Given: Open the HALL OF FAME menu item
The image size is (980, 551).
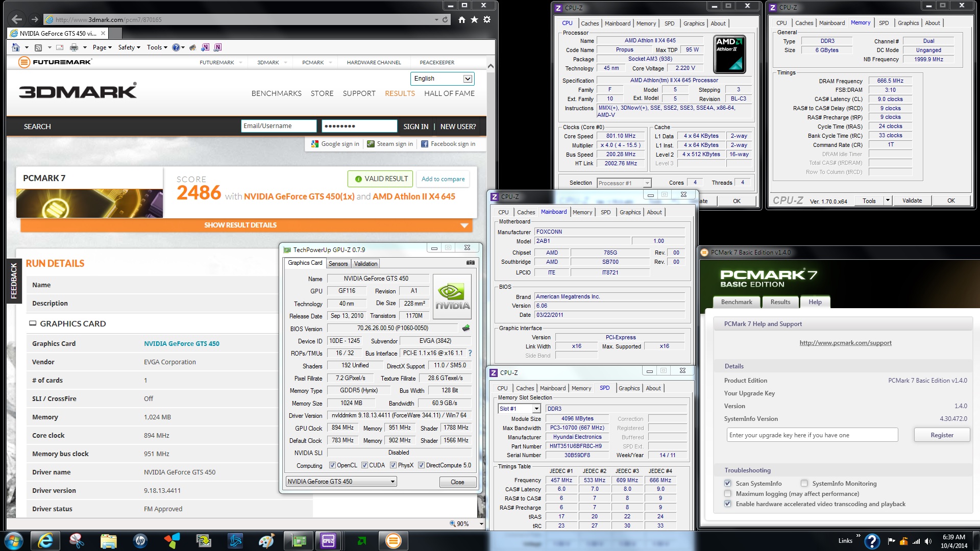Looking at the screenshot, I should coord(449,93).
